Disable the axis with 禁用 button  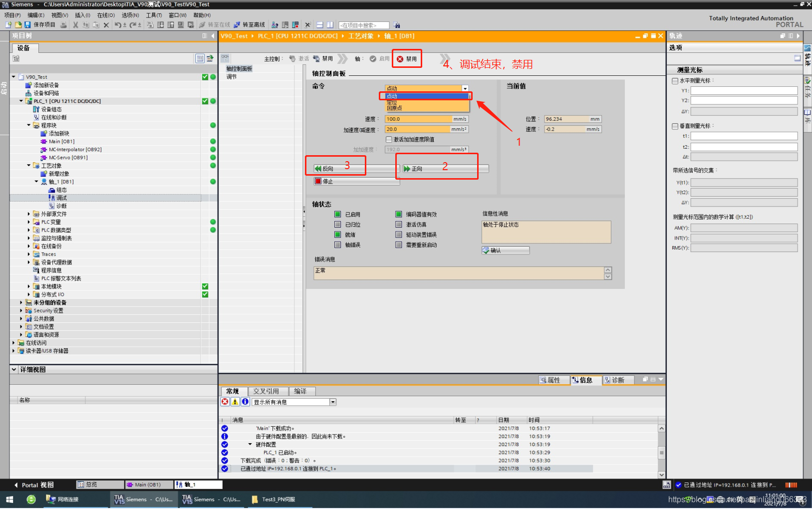[x=407, y=59]
